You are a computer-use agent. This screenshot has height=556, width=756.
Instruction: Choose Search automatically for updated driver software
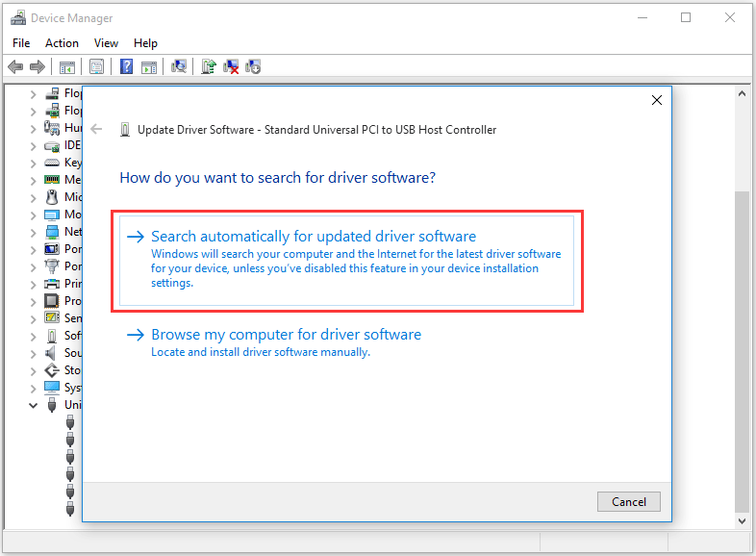coord(346,261)
